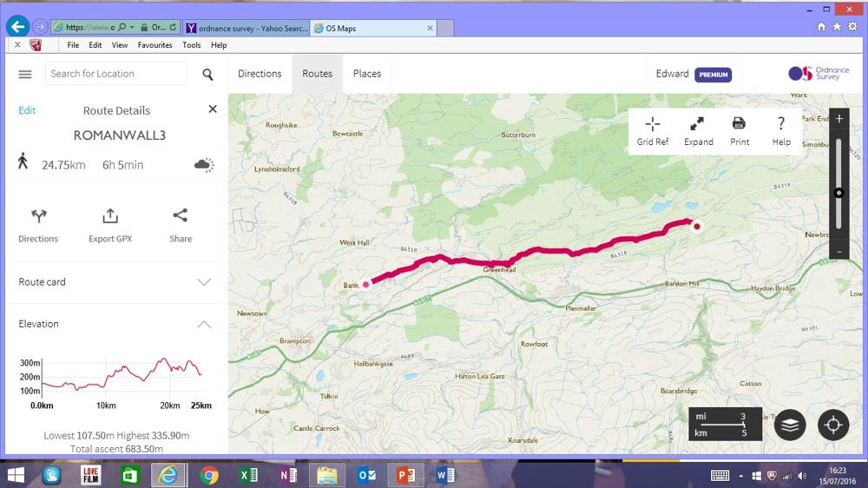Screen dimensions: 868x488
Task: Get directions for this route
Action: 38,226
